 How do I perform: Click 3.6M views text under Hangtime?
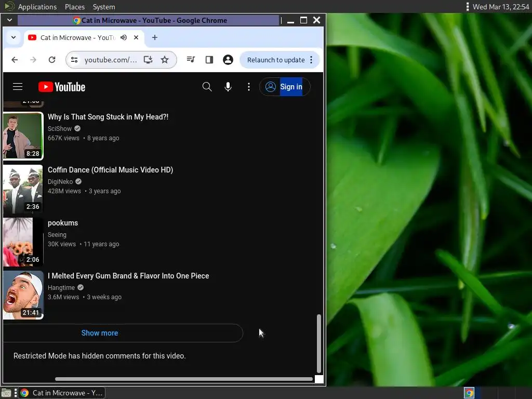(63, 297)
